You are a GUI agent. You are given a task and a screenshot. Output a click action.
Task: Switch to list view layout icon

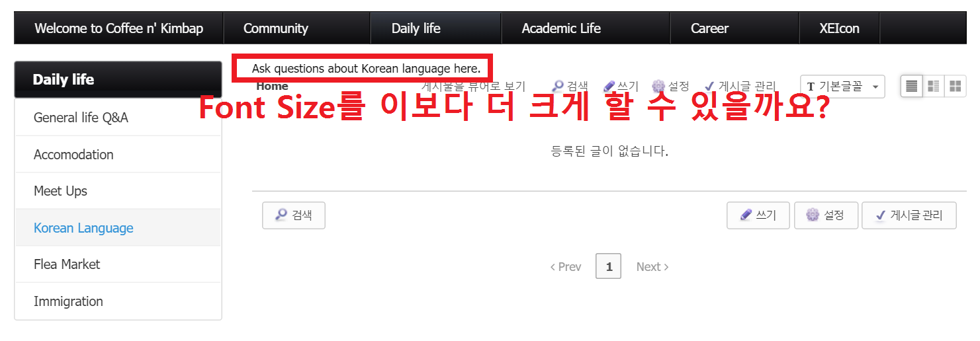(912, 86)
